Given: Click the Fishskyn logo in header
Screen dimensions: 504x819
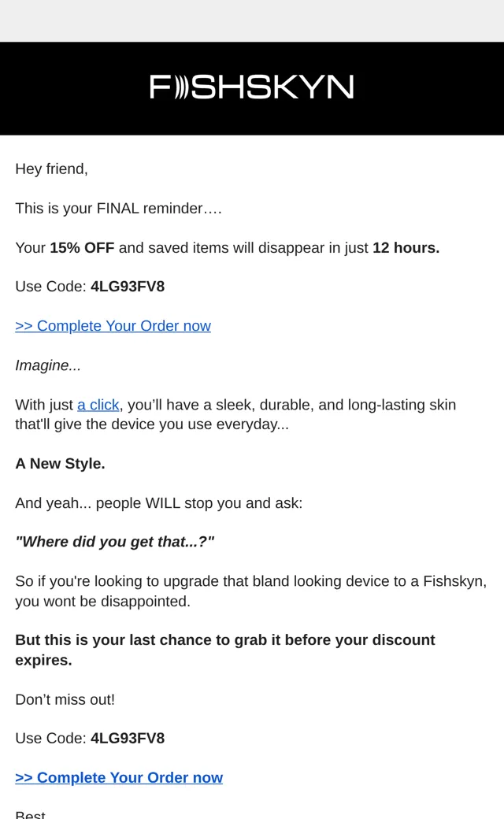Looking at the screenshot, I should (252, 87).
